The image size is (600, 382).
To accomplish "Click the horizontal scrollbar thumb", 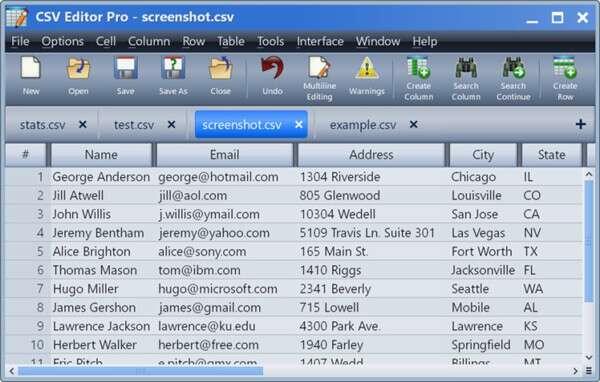I will tap(140, 371).
